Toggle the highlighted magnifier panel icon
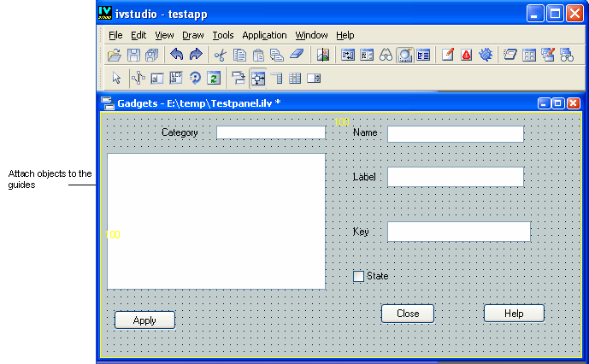 point(404,56)
